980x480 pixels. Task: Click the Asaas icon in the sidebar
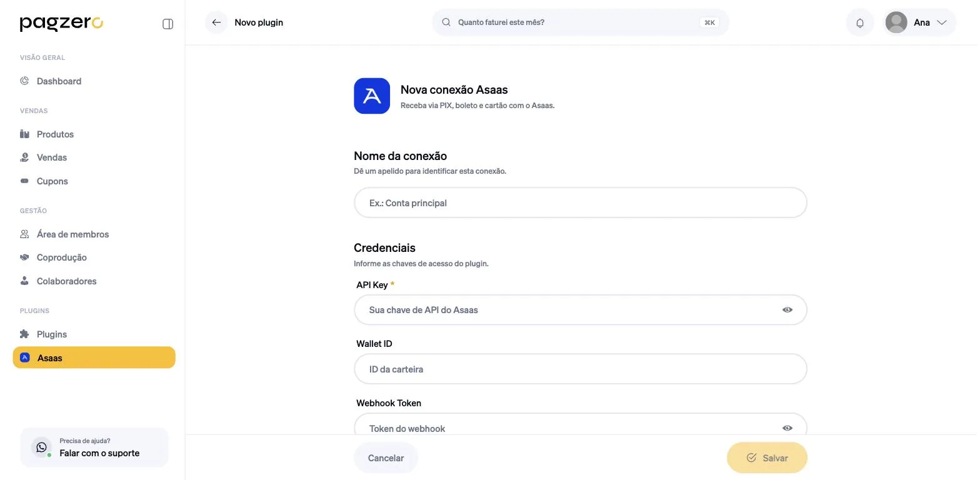pos(25,357)
